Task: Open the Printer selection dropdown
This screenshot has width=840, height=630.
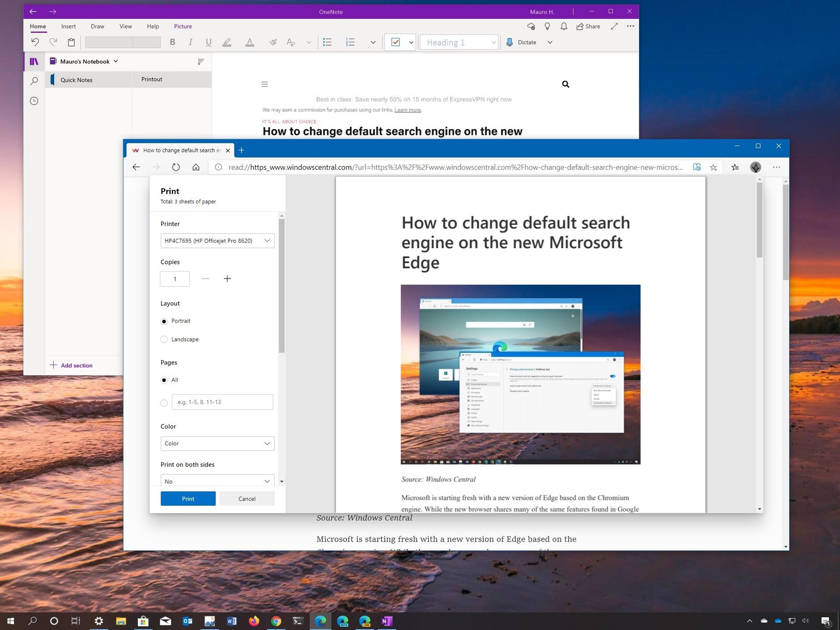Action: click(217, 241)
